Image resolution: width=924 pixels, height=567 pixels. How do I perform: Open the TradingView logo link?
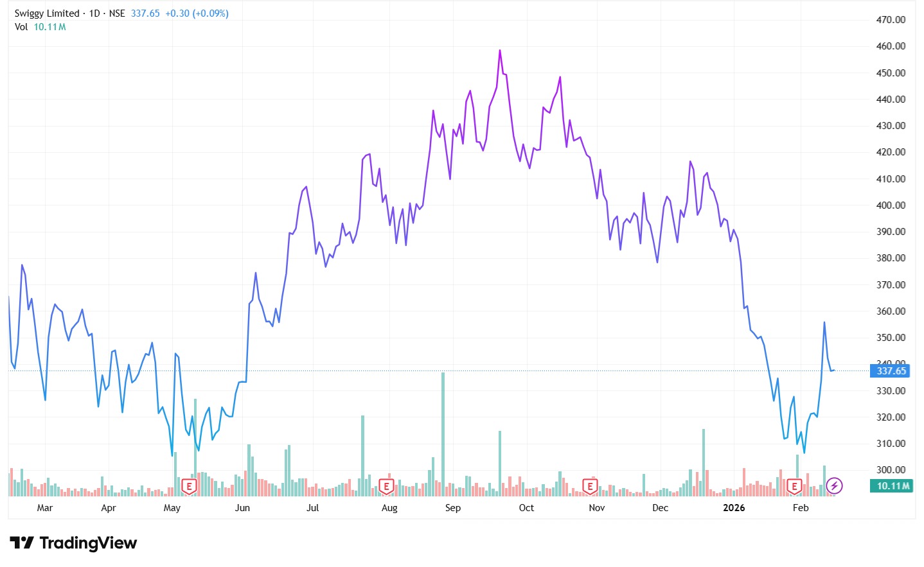[x=74, y=543]
